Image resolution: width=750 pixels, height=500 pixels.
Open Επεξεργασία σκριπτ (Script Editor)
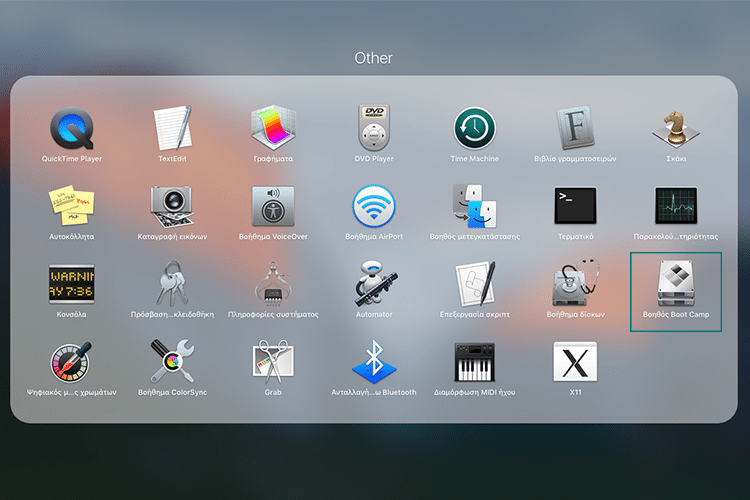[x=474, y=284]
